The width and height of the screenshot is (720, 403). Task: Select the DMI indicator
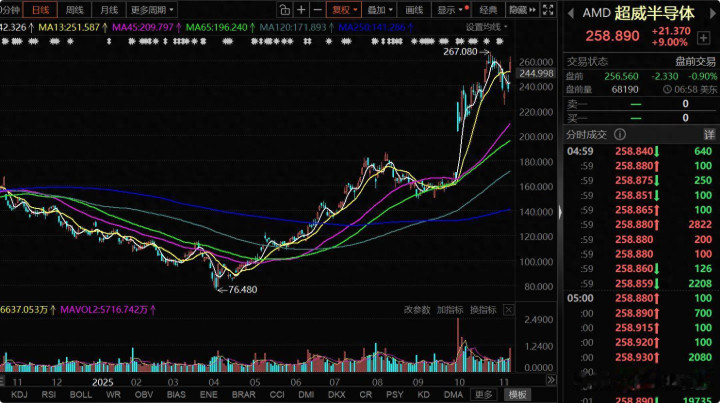click(x=306, y=394)
